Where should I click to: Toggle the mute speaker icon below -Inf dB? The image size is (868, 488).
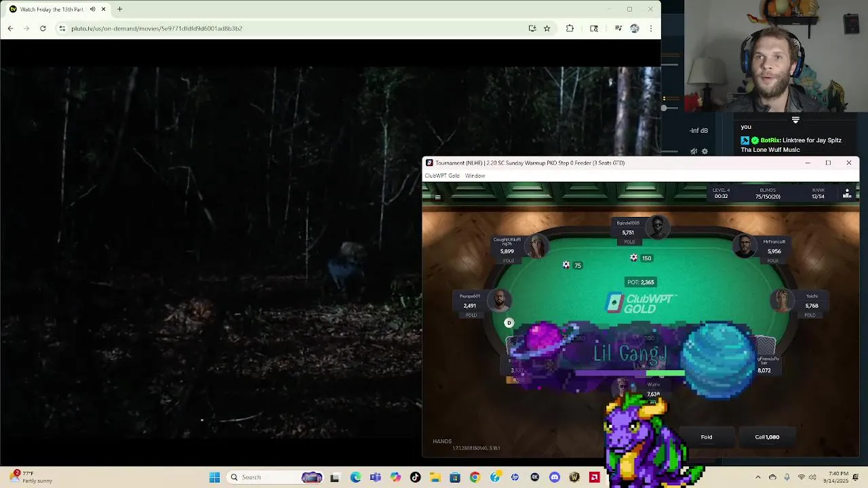click(x=694, y=151)
